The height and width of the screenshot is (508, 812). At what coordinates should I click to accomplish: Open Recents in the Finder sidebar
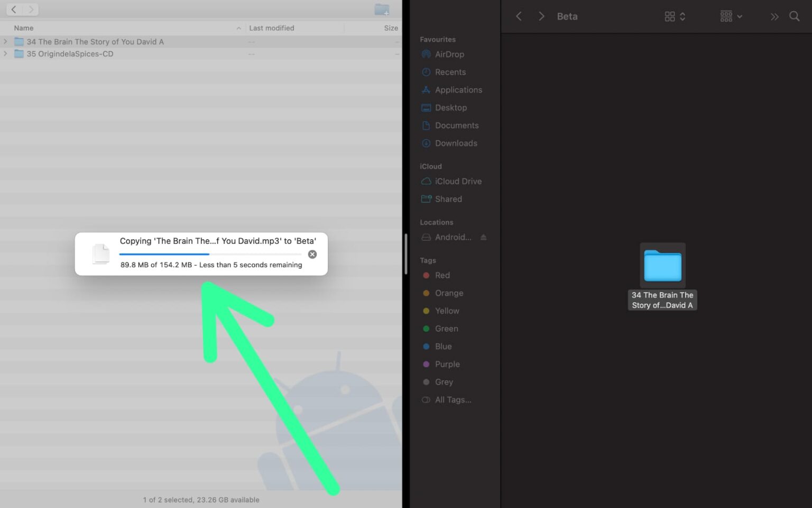pos(450,72)
